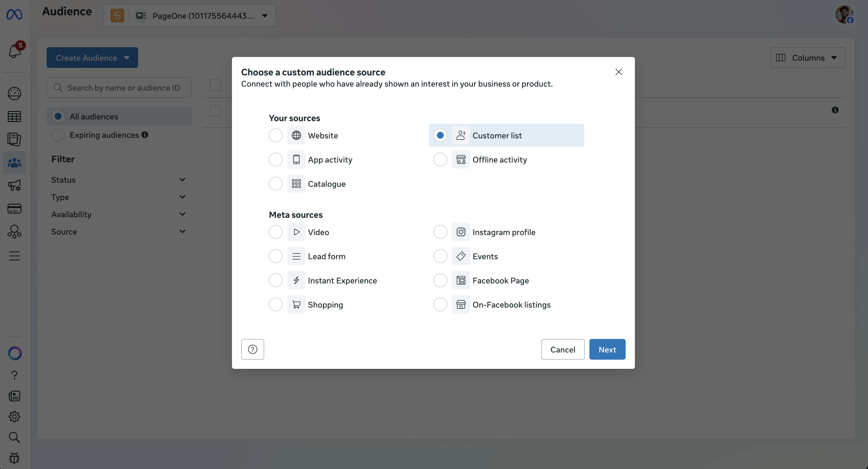Click the help question mark icon

(14, 375)
